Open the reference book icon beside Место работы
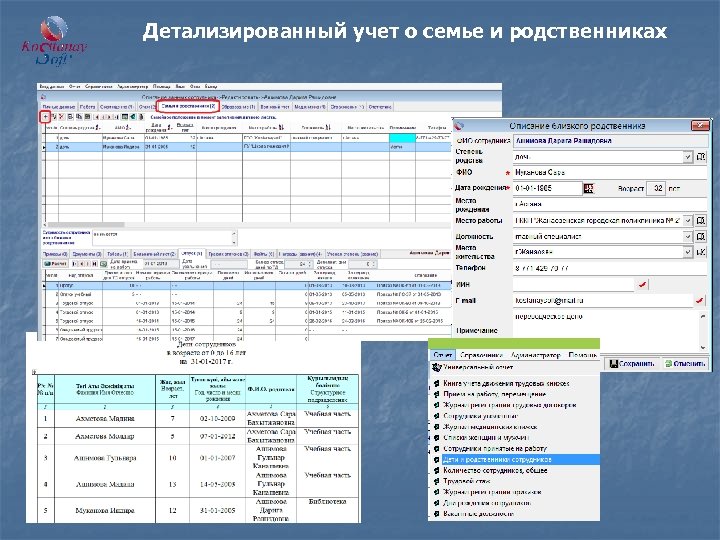This screenshot has width=720, height=540. coord(701,220)
